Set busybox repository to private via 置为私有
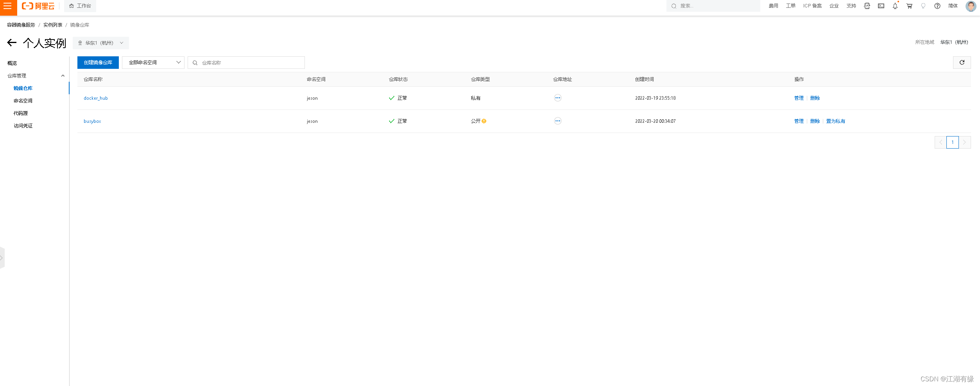Viewport: 980px width, 386px height. pyautogui.click(x=835, y=121)
